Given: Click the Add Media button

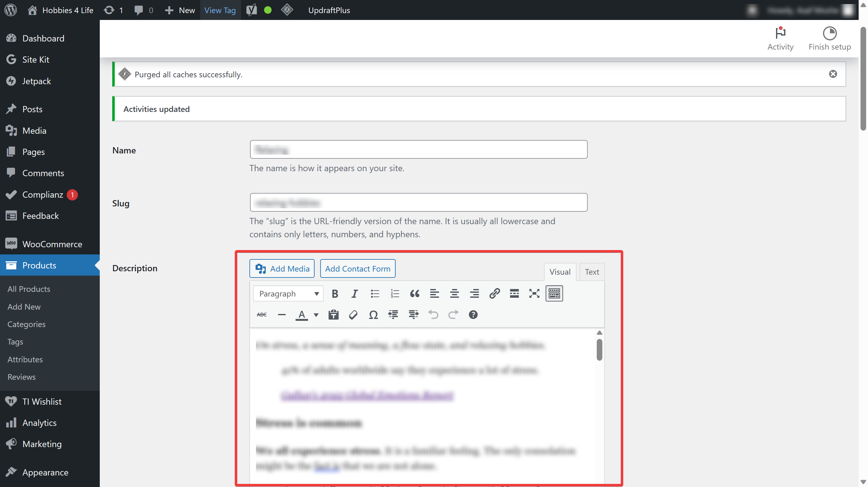Looking at the screenshot, I should pyautogui.click(x=282, y=268).
